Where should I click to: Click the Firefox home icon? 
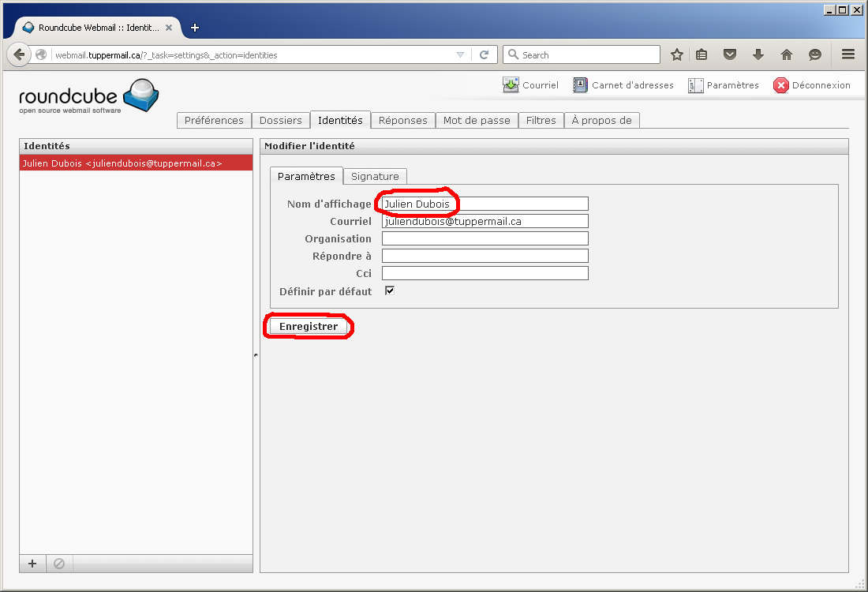tap(786, 54)
